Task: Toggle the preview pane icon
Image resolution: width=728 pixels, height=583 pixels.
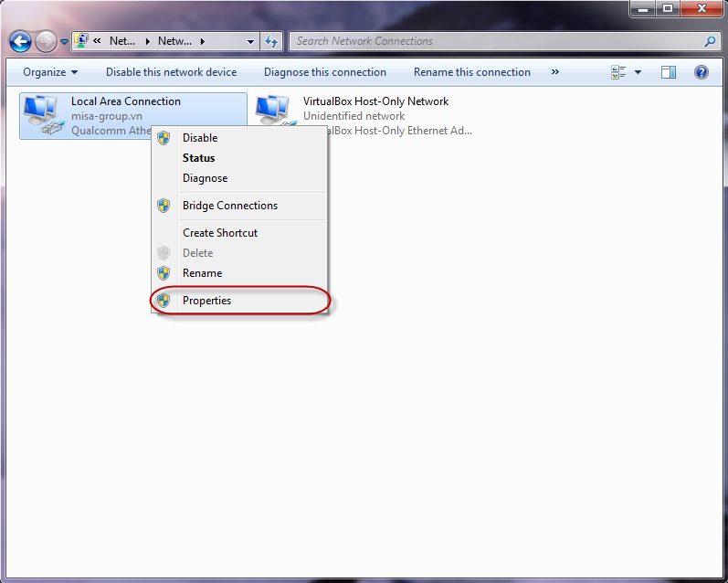Action: tap(669, 72)
